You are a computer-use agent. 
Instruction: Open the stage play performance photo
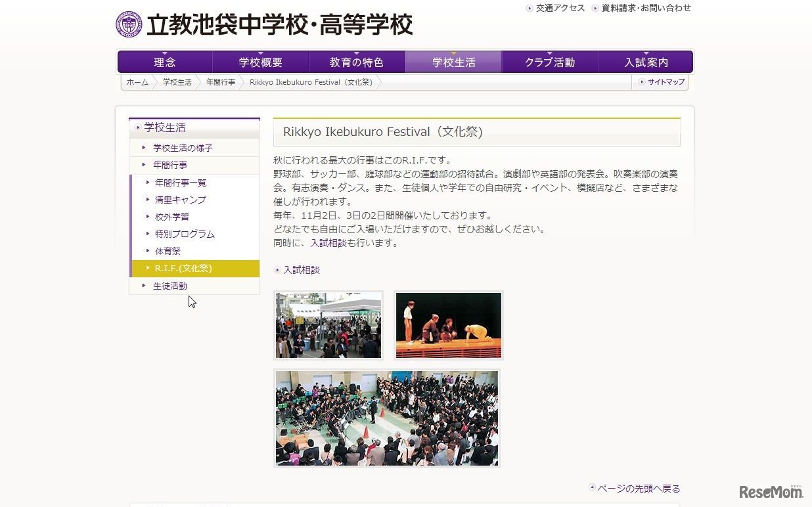pos(449,326)
